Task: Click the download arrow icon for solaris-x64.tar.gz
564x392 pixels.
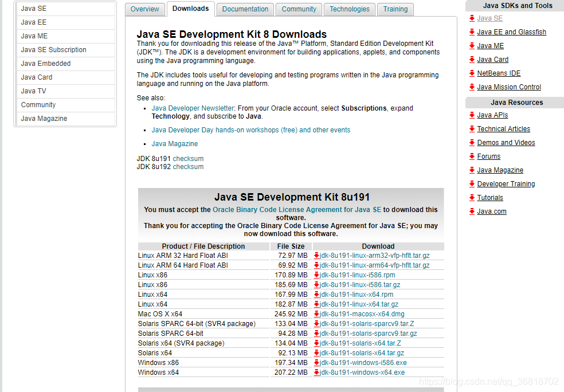Action: (x=316, y=353)
